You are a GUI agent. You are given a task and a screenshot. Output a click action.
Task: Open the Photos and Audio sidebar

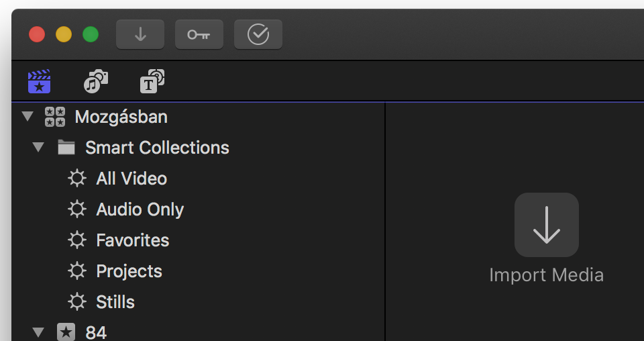pyautogui.click(x=96, y=81)
